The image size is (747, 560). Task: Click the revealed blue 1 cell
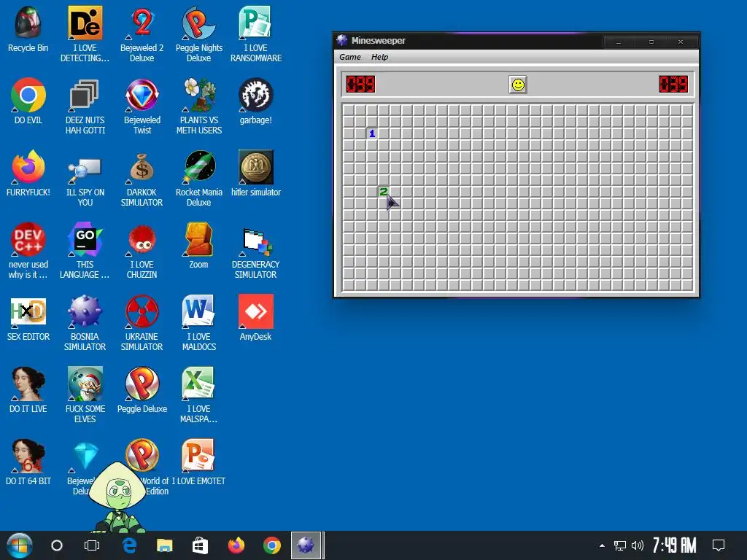(x=372, y=133)
